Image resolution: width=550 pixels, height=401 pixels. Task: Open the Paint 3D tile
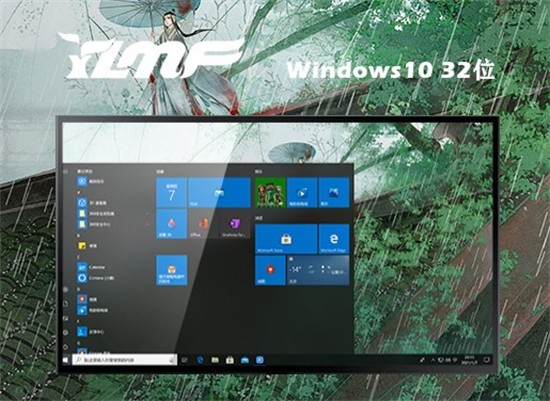172,224
